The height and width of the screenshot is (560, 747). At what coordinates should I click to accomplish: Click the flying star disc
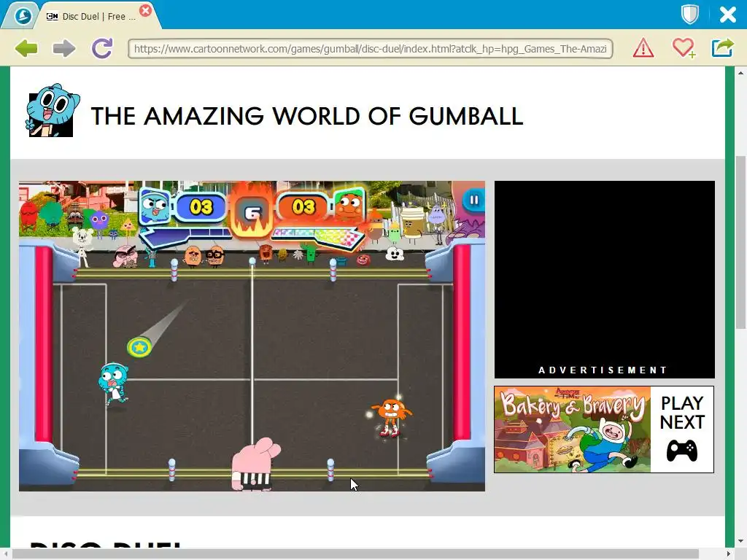139,348
